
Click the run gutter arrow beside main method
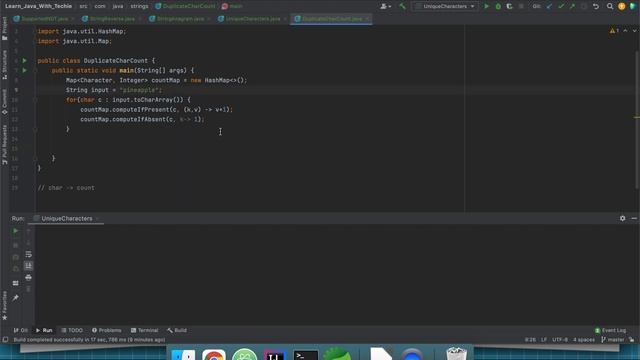(24, 70)
